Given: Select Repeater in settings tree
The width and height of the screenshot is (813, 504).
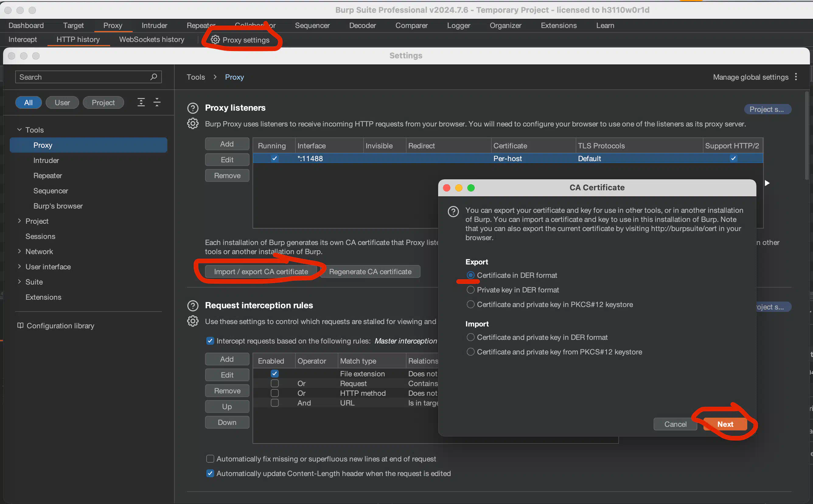Looking at the screenshot, I should (x=48, y=176).
